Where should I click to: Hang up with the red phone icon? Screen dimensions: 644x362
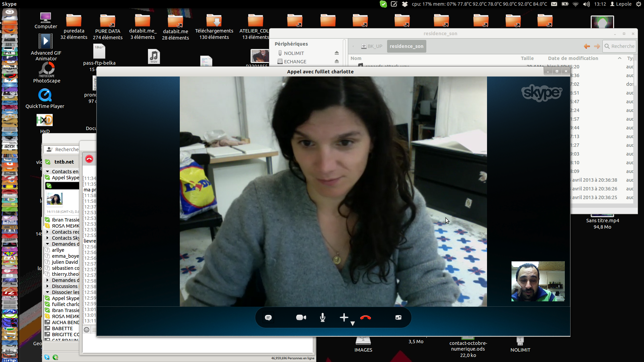click(x=365, y=317)
